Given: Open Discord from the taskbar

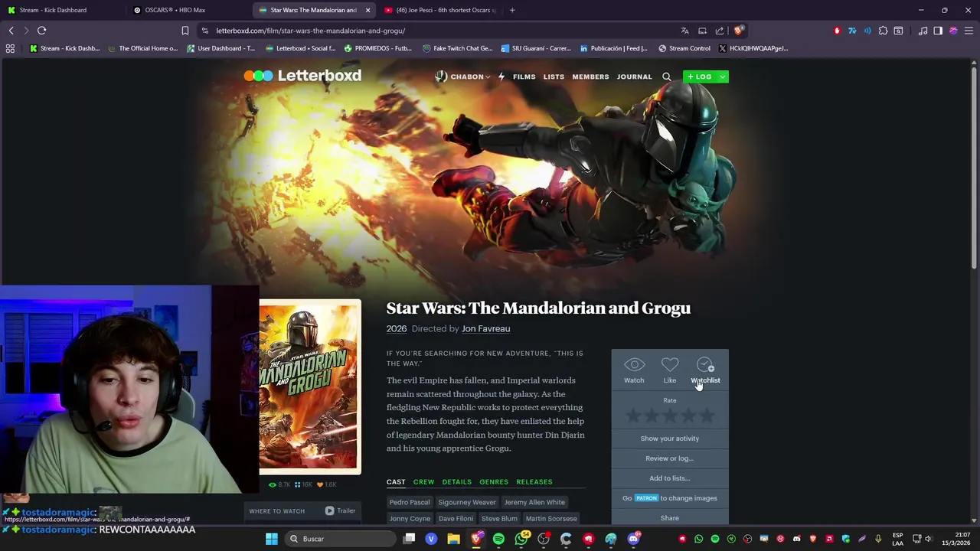Looking at the screenshot, I should (x=633, y=539).
